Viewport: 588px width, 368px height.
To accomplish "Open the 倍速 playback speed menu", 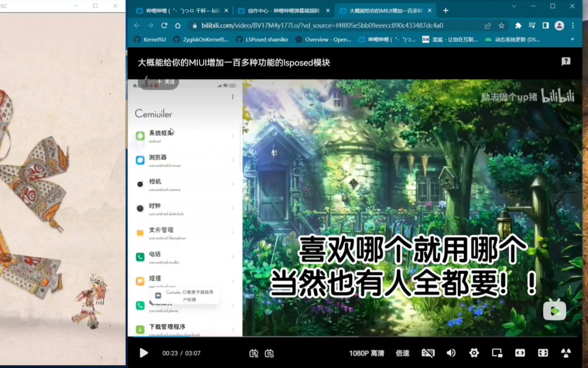I will 403,353.
